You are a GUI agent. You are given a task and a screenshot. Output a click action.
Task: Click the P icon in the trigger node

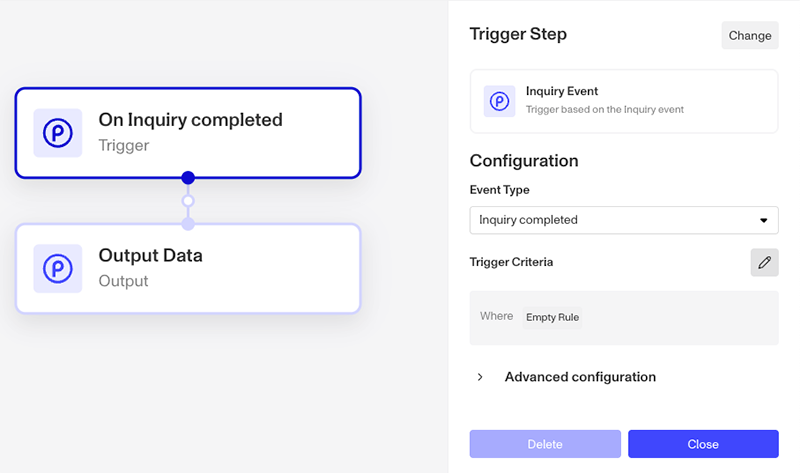(58, 133)
